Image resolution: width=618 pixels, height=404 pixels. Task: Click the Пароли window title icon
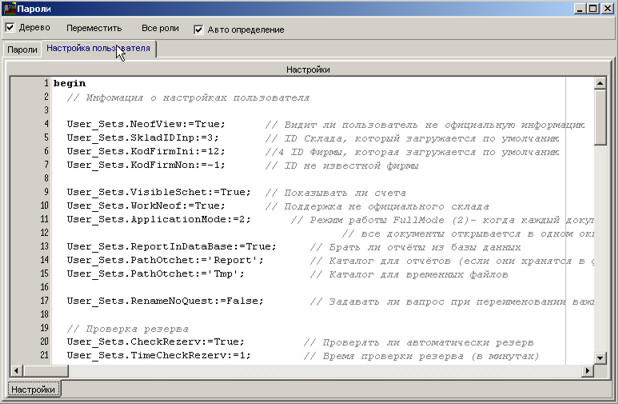(x=9, y=8)
